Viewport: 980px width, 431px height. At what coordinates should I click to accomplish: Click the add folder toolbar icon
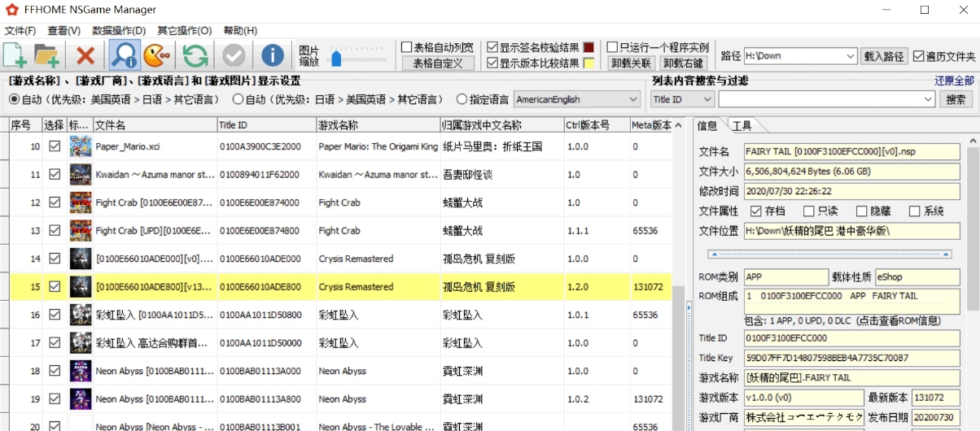tap(47, 56)
